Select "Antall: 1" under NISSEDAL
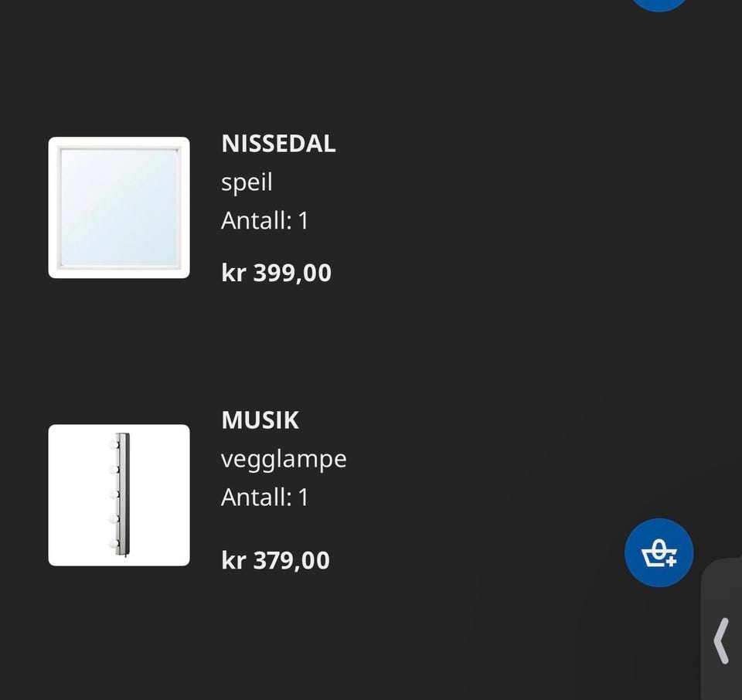The width and height of the screenshot is (742, 700). pyautogui.click(x=264, y=221)
